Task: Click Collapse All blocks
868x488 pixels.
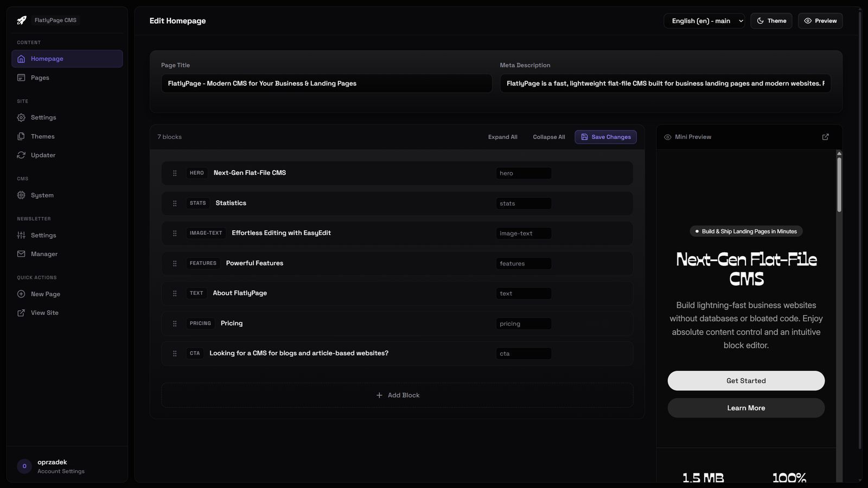Action: pyautogui.click(x=548, y=137)
